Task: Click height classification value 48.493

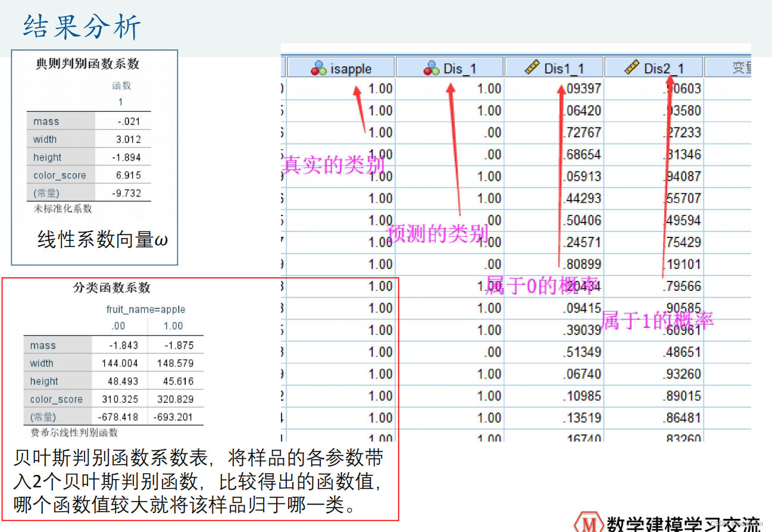Action: [123, 381]
